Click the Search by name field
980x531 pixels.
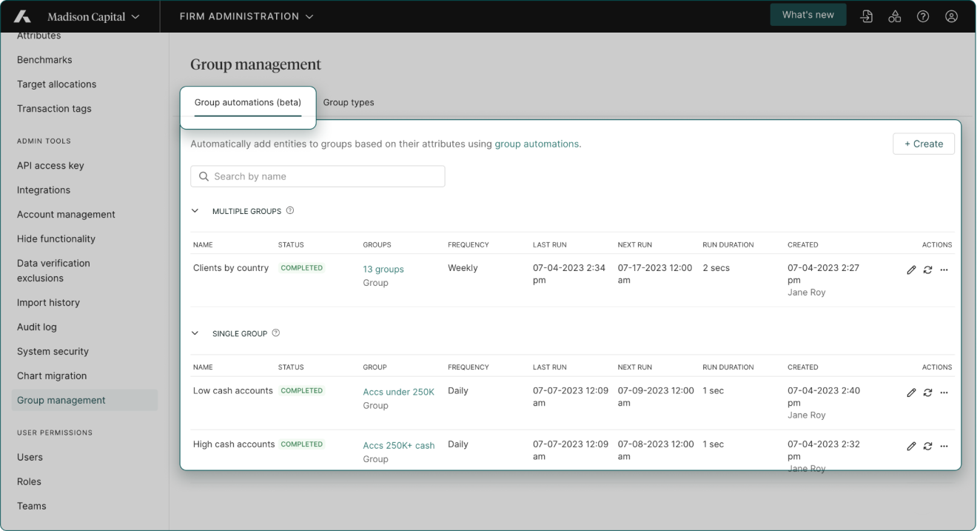(318, 176)
